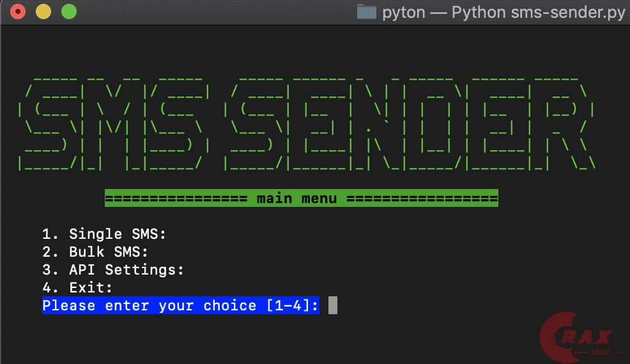Viewport: 630px width, 364px height.
Task: Click the "pyton" folder name in title
Action: 403,12
